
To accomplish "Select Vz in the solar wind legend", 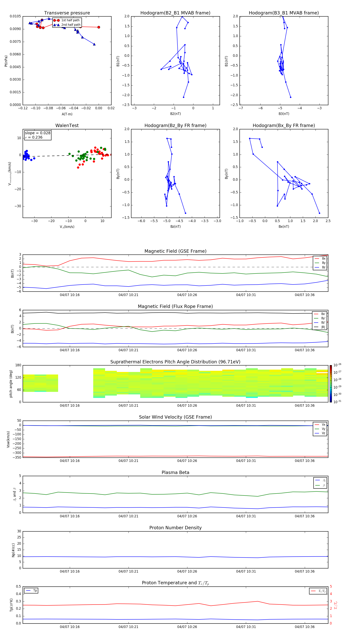I will [x=320, y=433].
